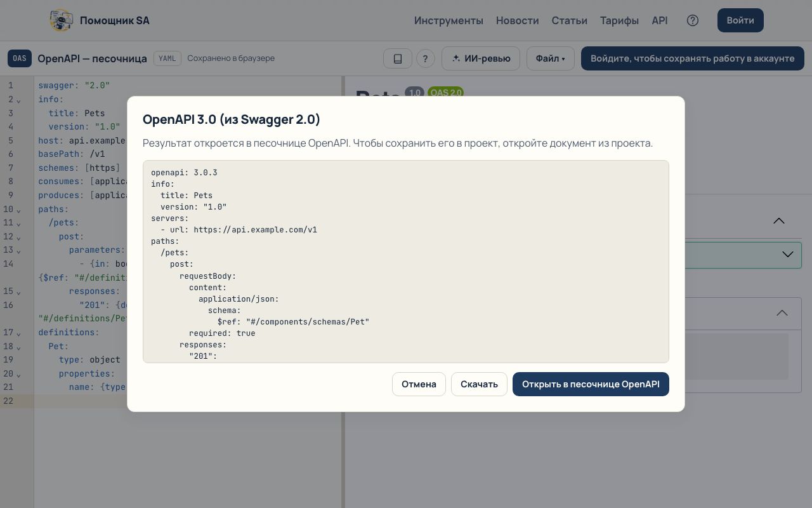Click the account-save login prompt button
The image size is (812, 508).
point(693,58)
